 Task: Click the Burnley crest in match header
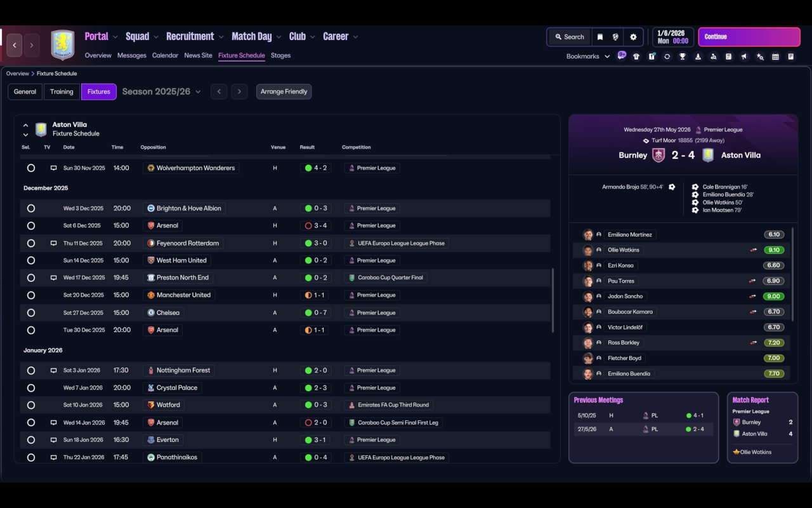(658, 155)
